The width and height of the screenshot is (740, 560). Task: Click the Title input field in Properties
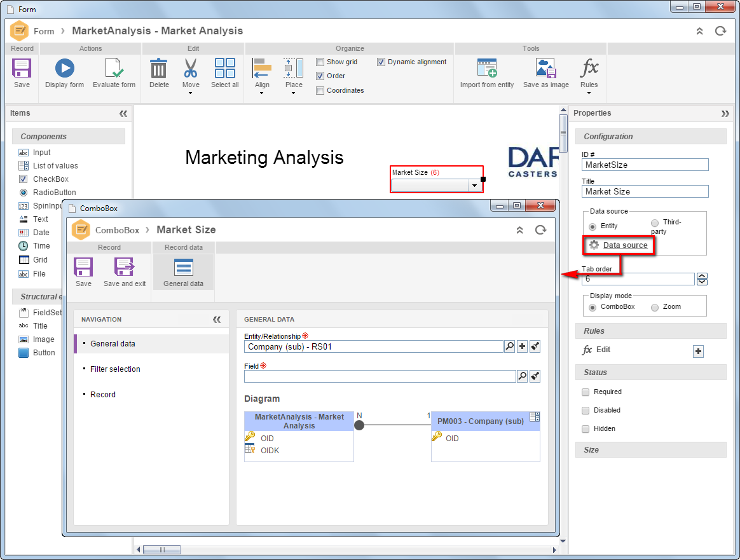[x=645, y=191]
